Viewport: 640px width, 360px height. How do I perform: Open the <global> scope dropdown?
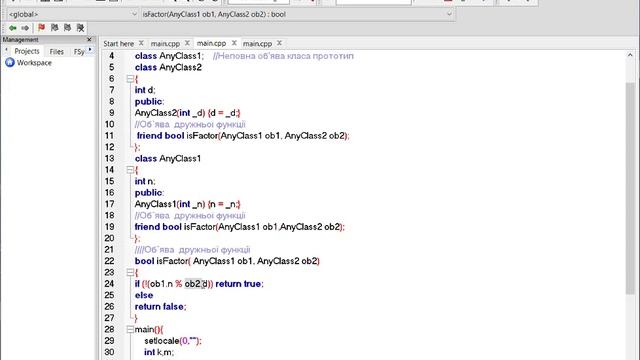coord(134,14)
